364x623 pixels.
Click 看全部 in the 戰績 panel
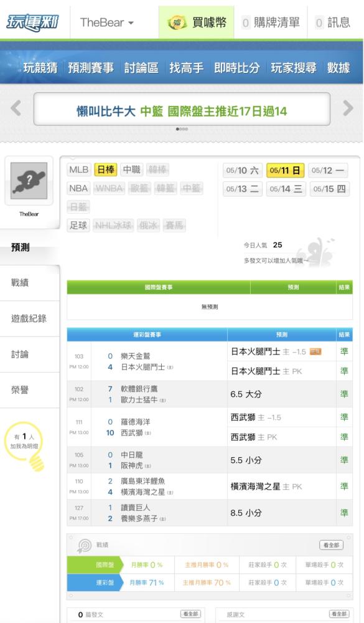click(331, 545)
